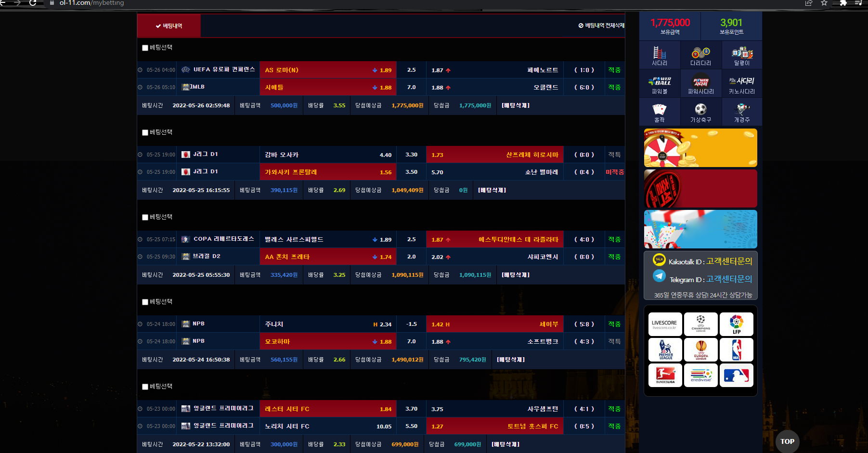This screenshot has height=453, width=868.
Task: Open the 파워사다리 game
Action: click(x=700, y=83)
